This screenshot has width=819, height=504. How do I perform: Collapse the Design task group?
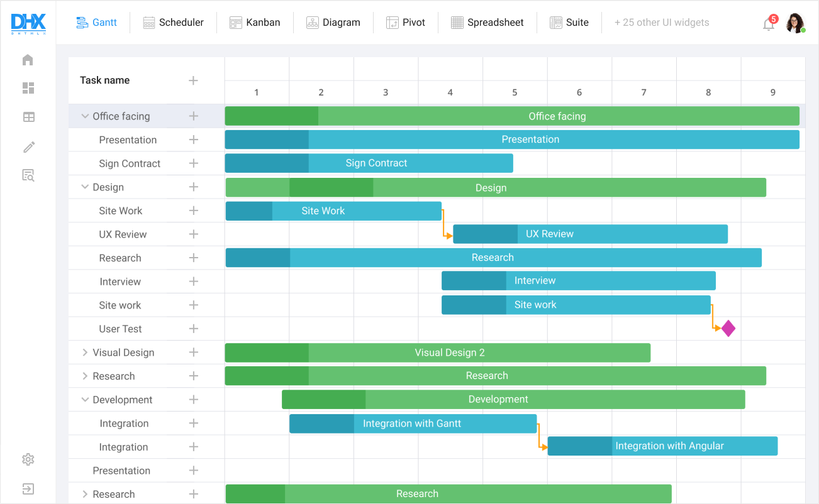[85, 187]
